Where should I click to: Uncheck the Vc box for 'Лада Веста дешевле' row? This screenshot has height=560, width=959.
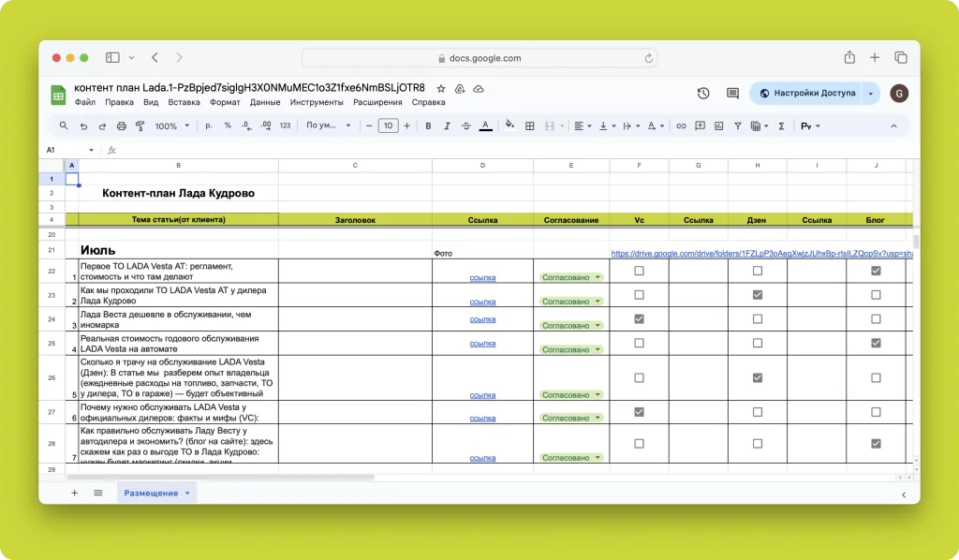pos(639,318)
